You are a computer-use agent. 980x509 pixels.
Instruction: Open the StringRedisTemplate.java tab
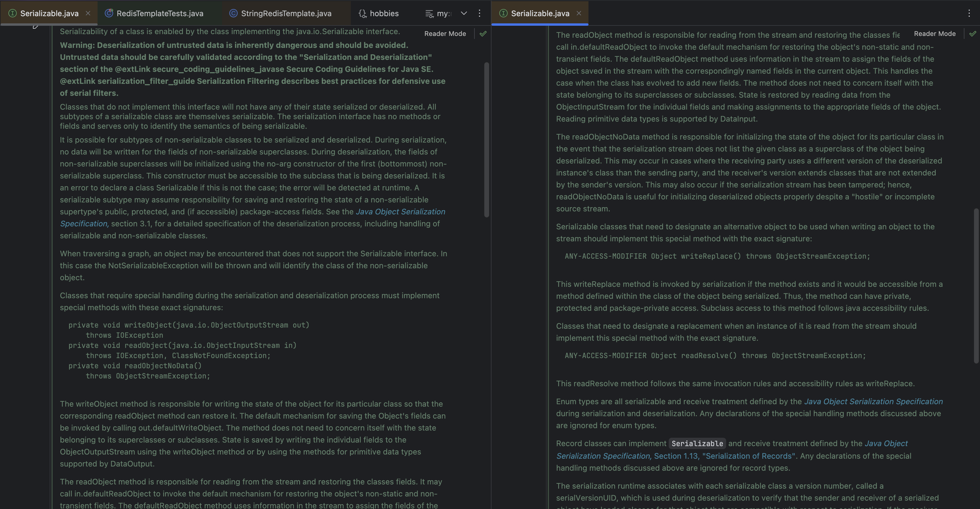point(286,13)
